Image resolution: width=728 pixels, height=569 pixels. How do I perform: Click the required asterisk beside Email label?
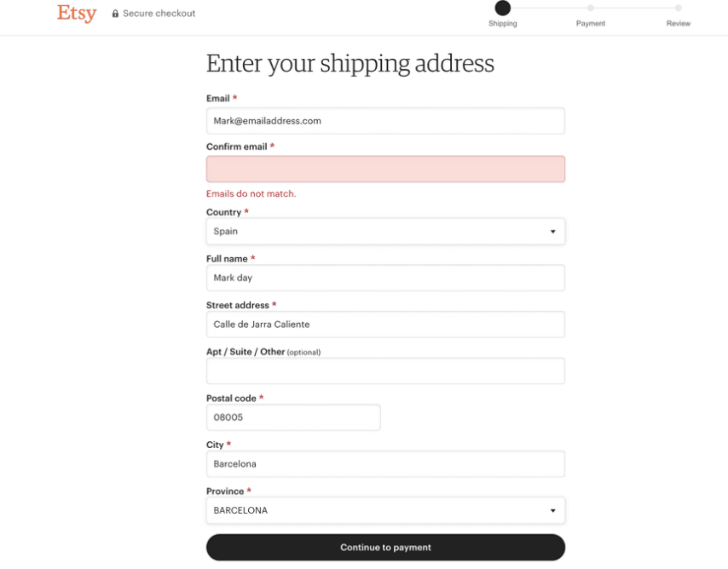tap(234, 98)
